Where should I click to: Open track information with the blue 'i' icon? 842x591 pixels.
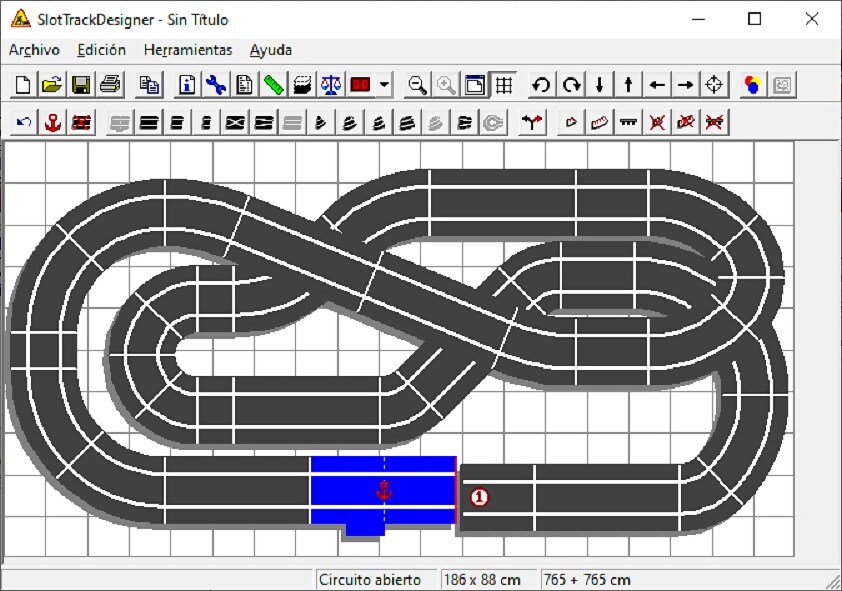(187, 85)
